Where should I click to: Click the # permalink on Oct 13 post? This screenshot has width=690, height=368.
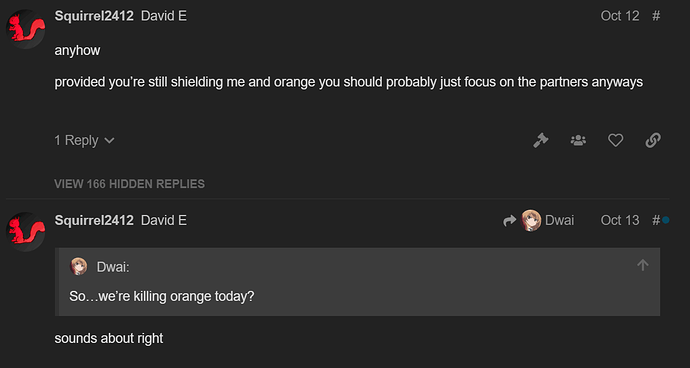656,220
